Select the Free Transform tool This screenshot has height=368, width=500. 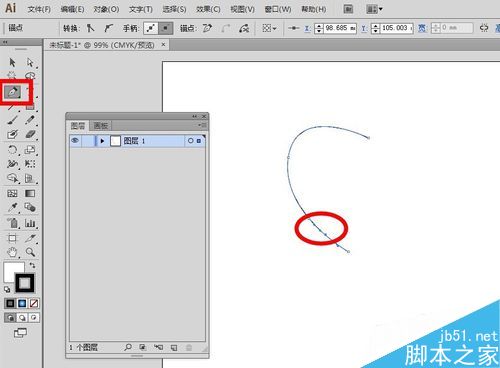click(30, 164)
